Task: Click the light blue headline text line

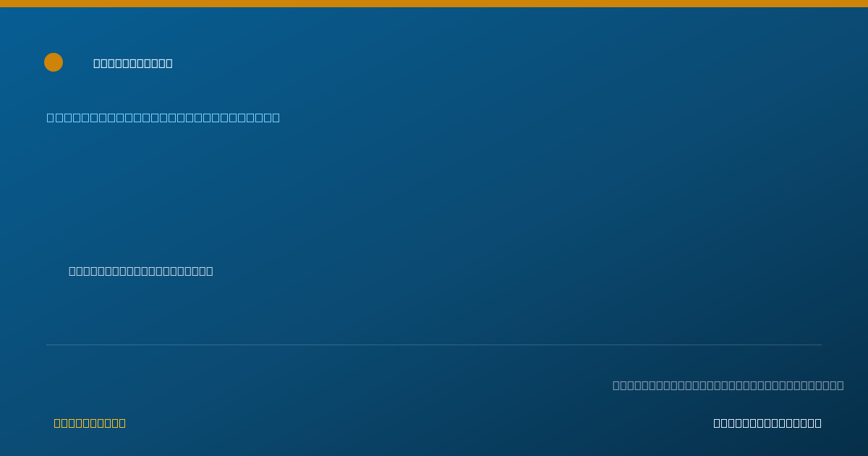Action: click(163, 117)
